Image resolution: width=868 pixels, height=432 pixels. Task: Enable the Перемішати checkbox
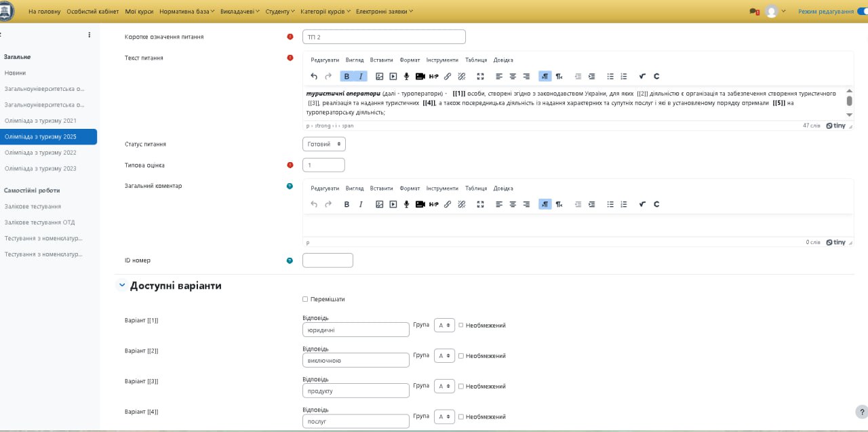pyautogui.click(x=305, y=299)
